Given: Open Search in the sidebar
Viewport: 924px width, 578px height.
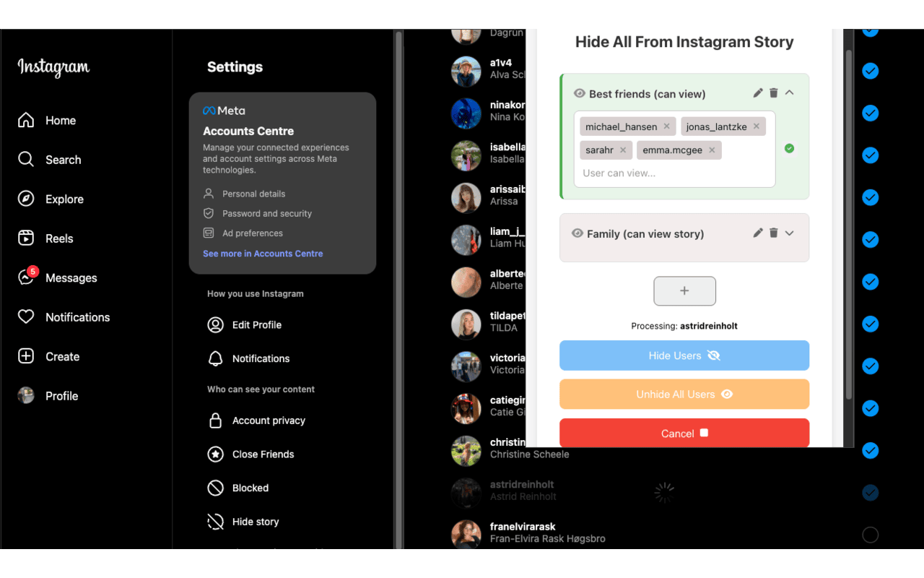Looking at the screenshot, I should (49, 160).
